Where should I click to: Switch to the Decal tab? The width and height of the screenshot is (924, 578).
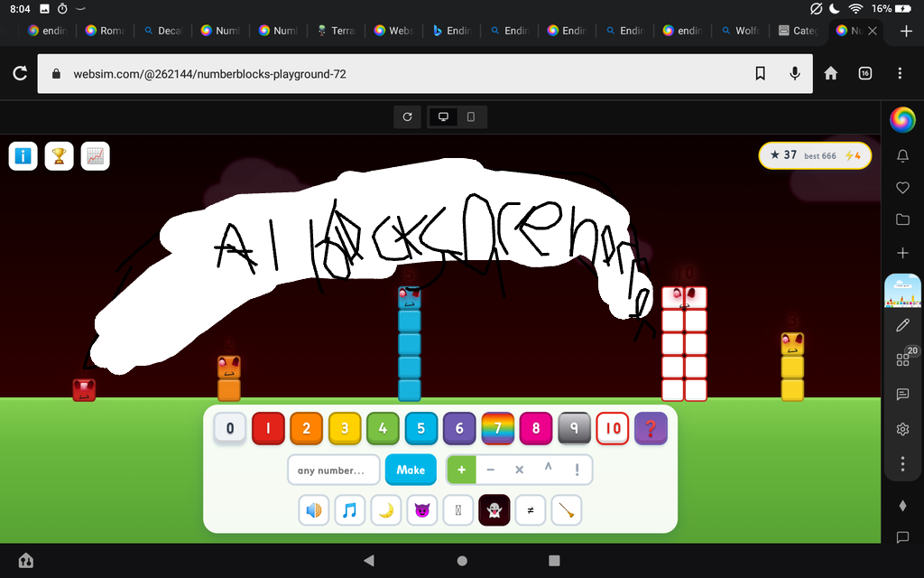coord(164,31)
